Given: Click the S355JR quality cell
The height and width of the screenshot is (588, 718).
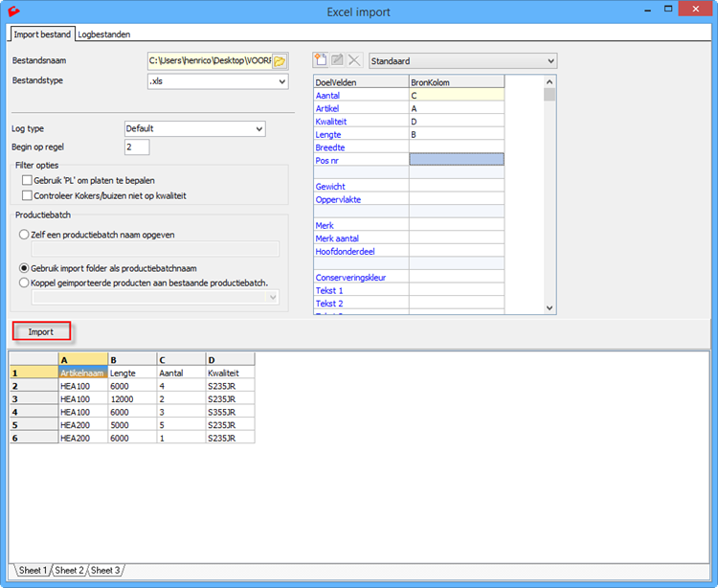Looking at the screenshot, I should (231, 412).
